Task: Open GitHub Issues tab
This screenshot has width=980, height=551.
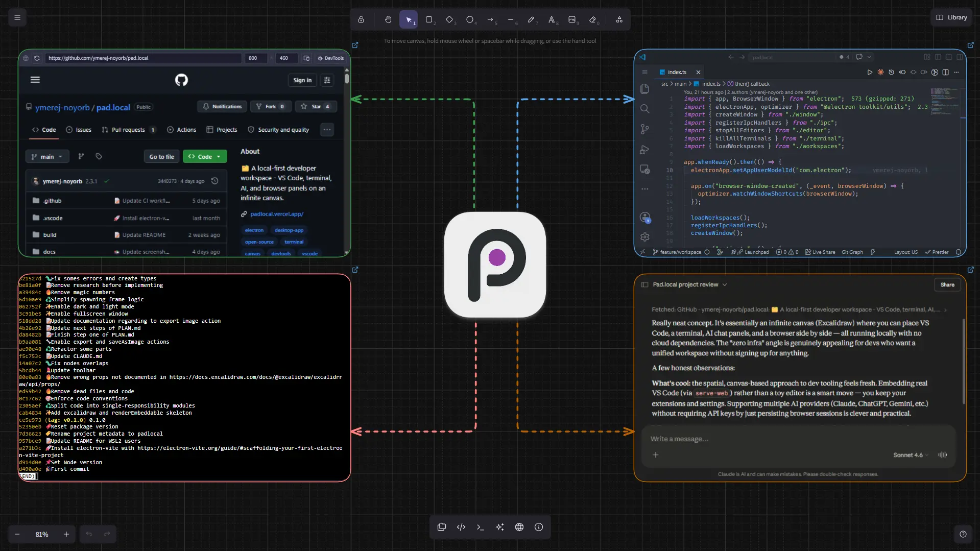Action: point(79,130)
